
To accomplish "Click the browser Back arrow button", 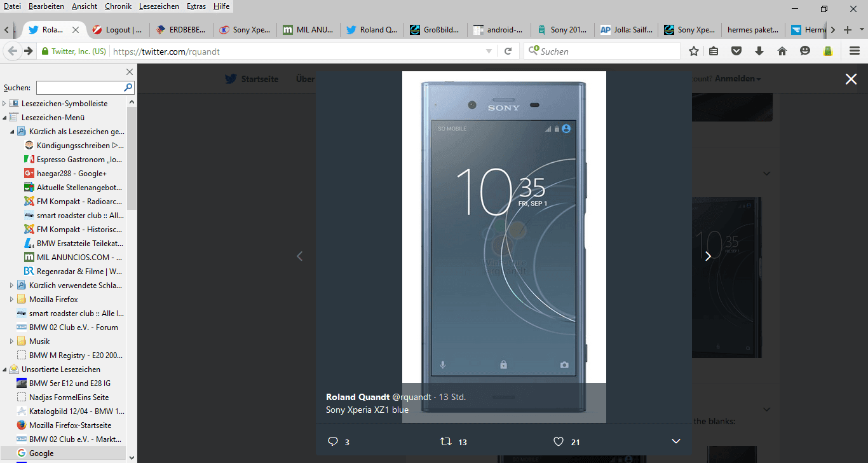I will (x=13, y=51).
